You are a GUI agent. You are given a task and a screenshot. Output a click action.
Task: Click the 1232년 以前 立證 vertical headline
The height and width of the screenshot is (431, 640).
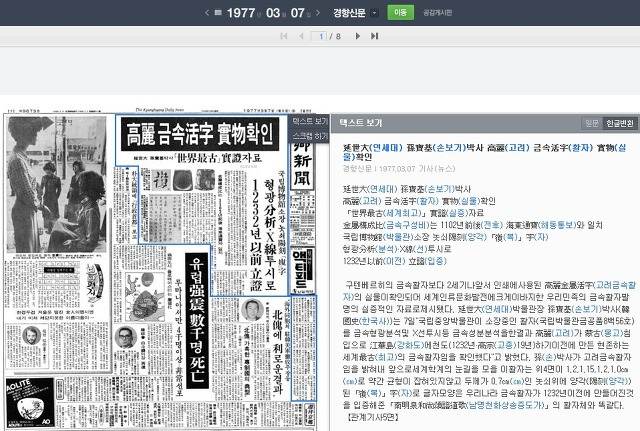pyautogui.click(x=256, y=234)
